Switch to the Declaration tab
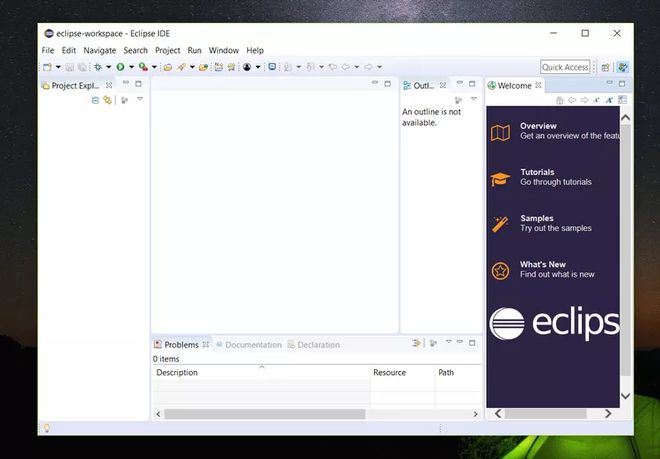660x459 pixels. point(314,344)
